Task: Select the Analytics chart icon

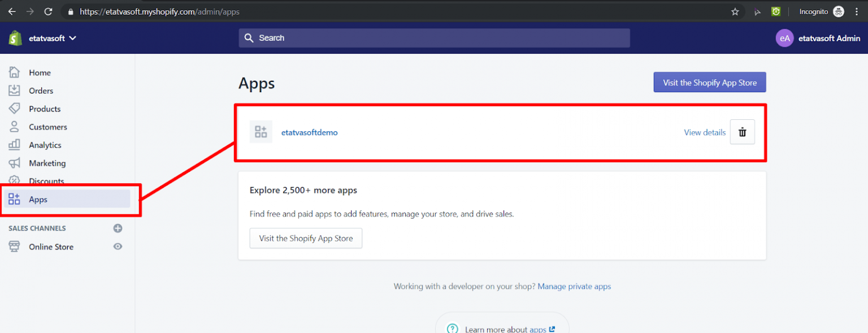Action: tap(15, 145)
